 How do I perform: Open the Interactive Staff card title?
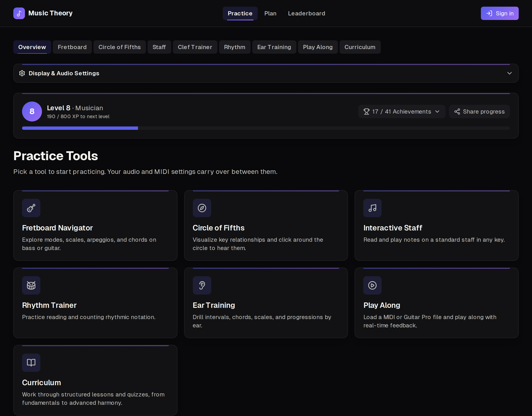tap(393, 228)
